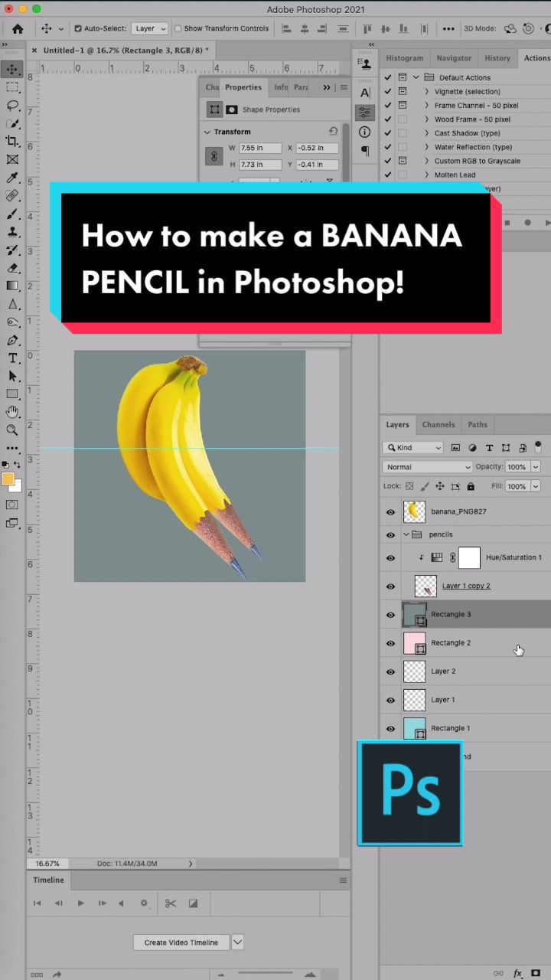Click the width W input field
Screen dimensions: 551x980
pyautogui.click(x=261, y=148)
